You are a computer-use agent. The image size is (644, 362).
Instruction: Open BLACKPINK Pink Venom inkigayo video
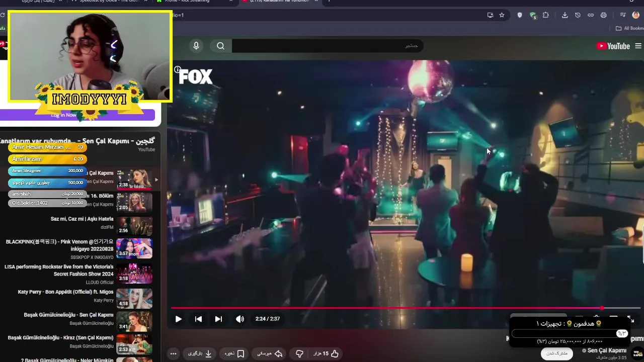59,245
